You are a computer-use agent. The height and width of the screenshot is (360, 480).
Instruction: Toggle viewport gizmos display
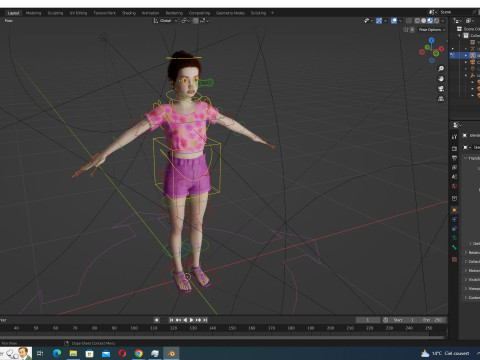379,21
